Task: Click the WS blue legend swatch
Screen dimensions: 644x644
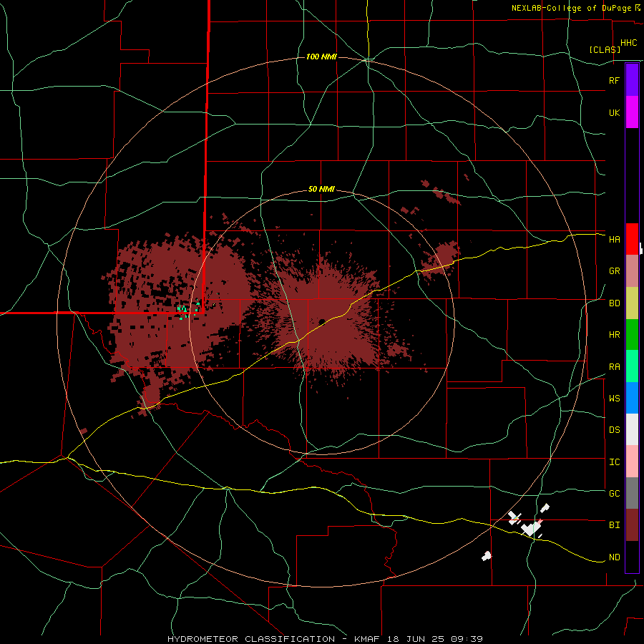Action: click(x=632, y=398)
